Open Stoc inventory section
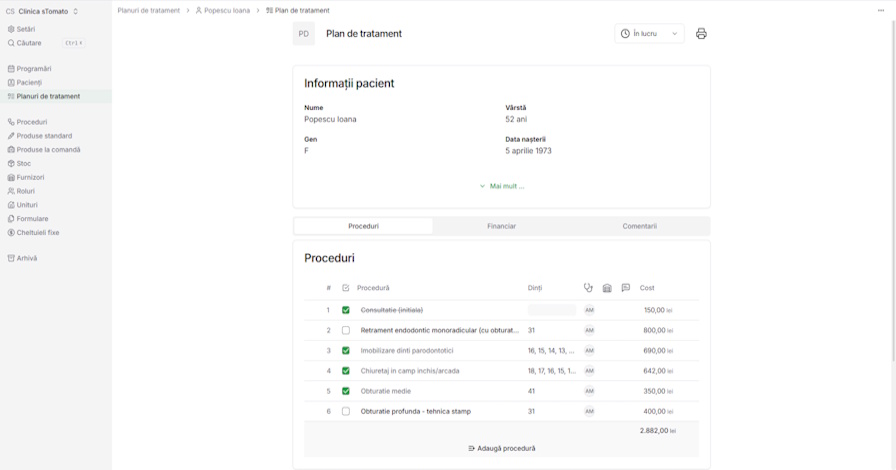The image size is (896, 470). pos(23,163)
